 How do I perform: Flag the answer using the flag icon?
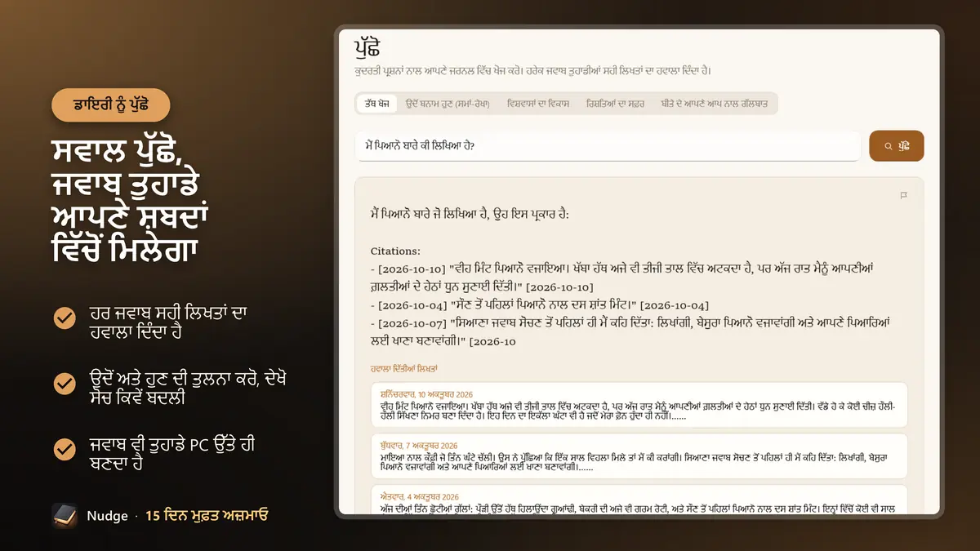[904, 195]
